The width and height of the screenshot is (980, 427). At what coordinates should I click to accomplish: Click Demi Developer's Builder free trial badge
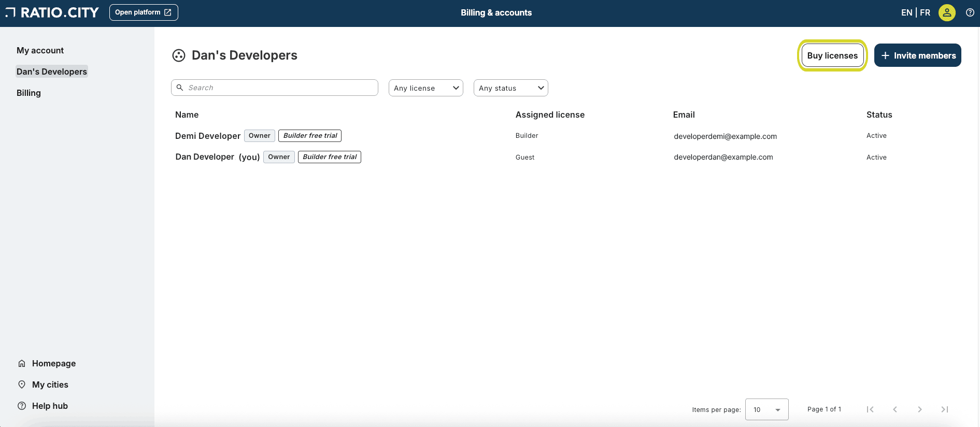tap(310, 136)
